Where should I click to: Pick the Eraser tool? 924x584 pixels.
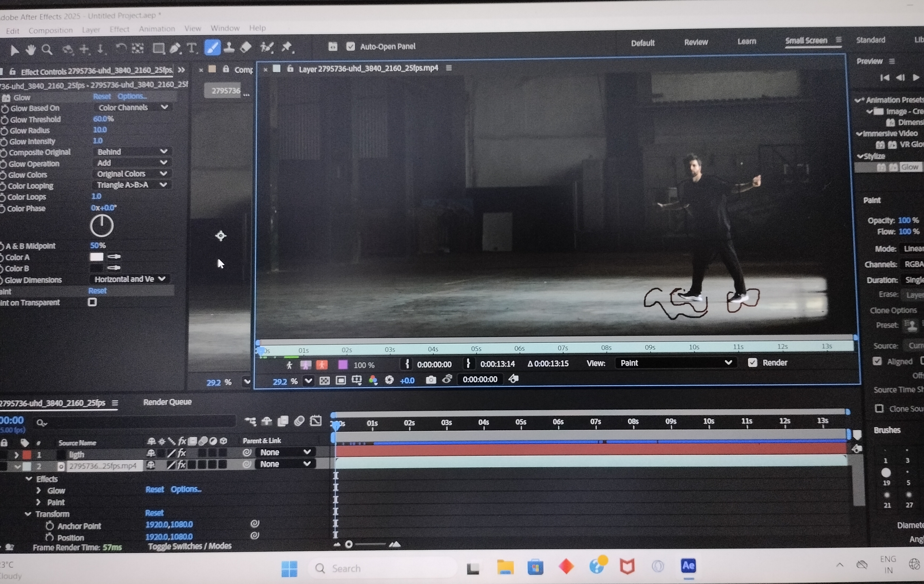click(245, 48)
